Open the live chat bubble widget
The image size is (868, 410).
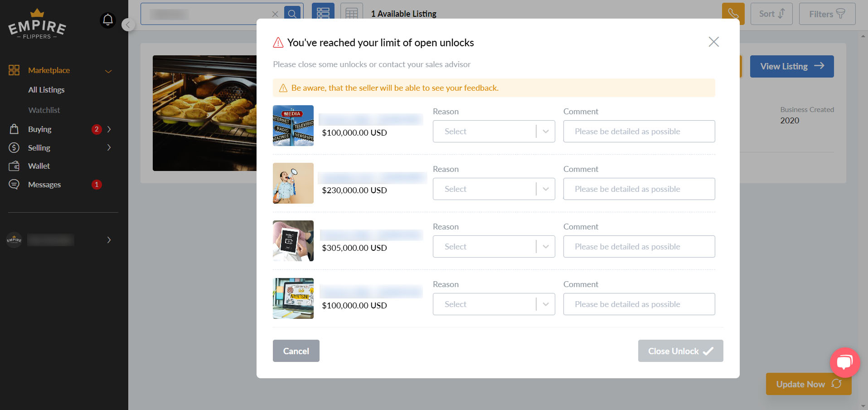tap(844, 362)
